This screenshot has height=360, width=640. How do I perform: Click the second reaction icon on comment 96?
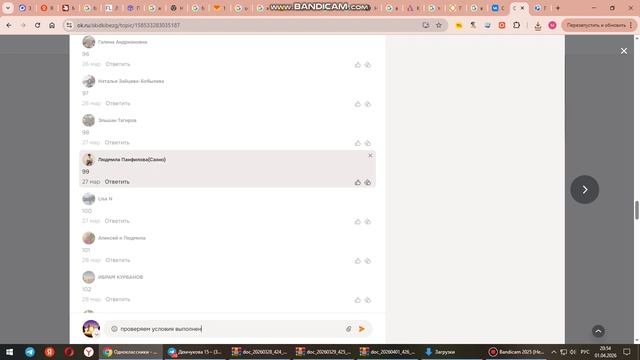[368, 64]
